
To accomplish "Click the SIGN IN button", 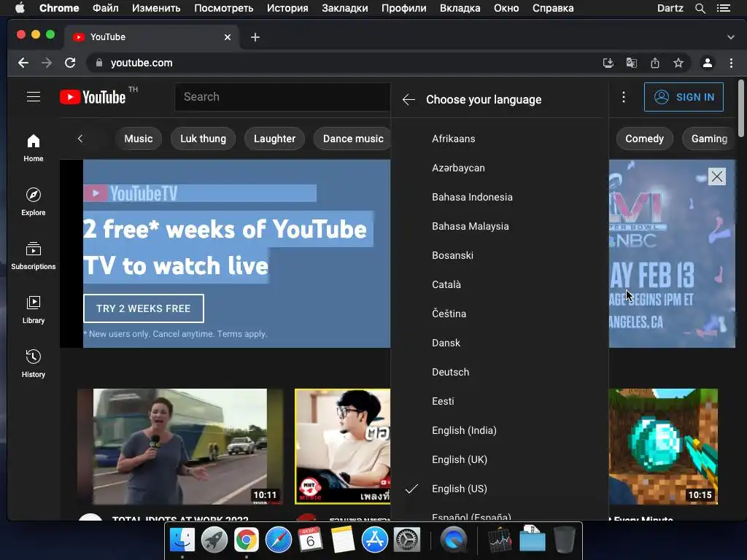I will click(684, 97).
